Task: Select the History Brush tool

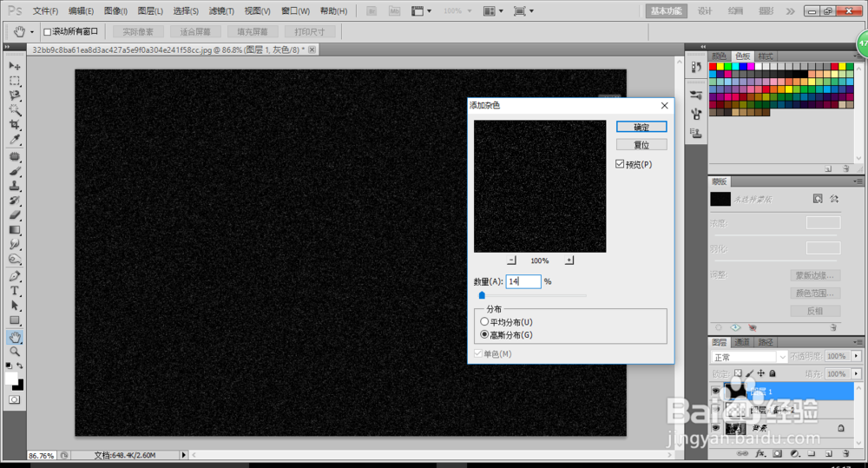Action: tap(15, 201)
